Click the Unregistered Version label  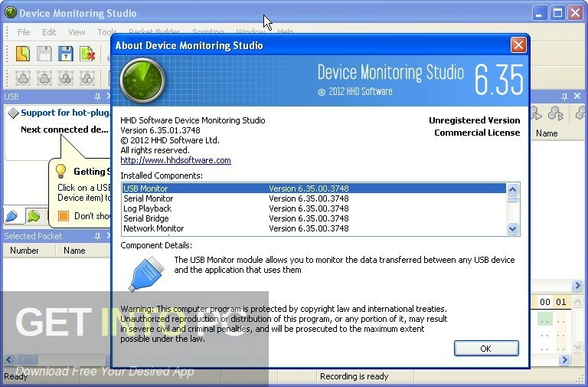[475, 120]
